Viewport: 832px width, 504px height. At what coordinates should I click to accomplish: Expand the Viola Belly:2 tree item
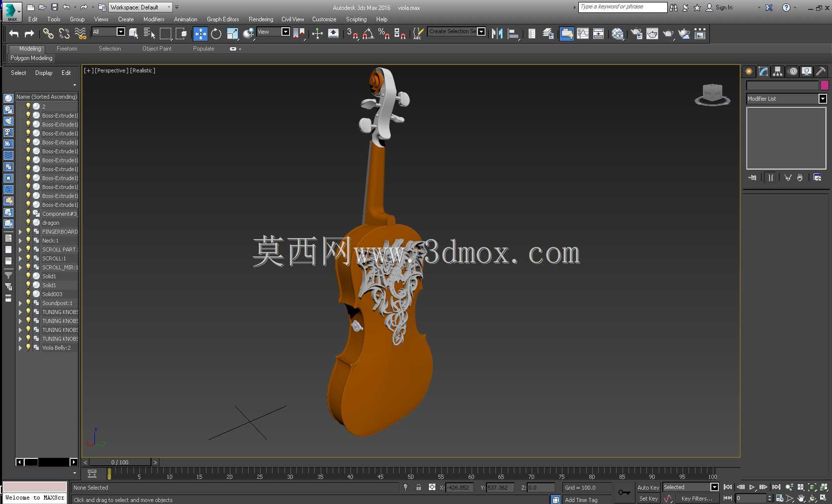(20, 348)
